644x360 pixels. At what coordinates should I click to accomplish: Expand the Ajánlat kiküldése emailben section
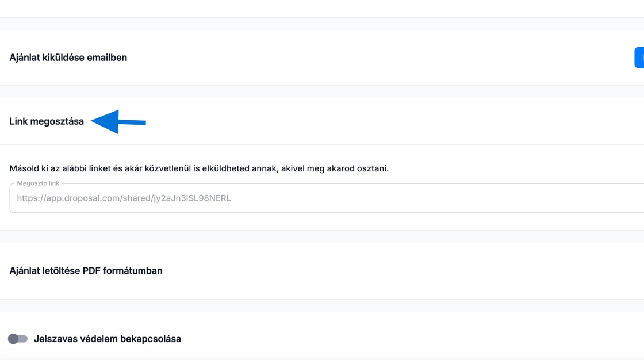pos(68,58)
